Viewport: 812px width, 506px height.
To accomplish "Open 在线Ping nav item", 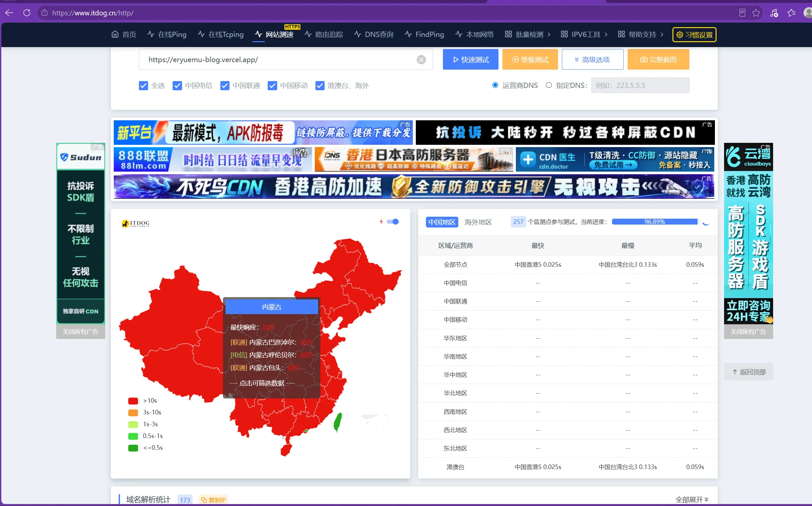I will pyautogui.click(x=167, y=34).
